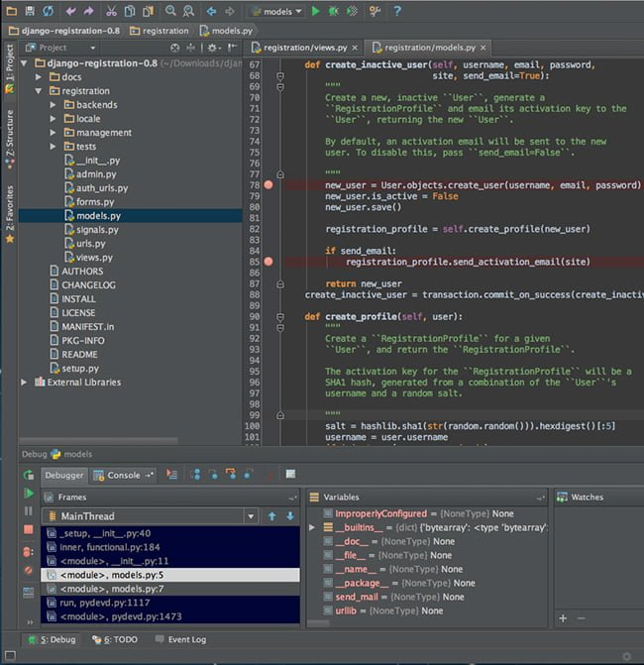The width and height of the screenshot is (644, 665).
Task: Switch to Console tab
Action: pos(124,475)
